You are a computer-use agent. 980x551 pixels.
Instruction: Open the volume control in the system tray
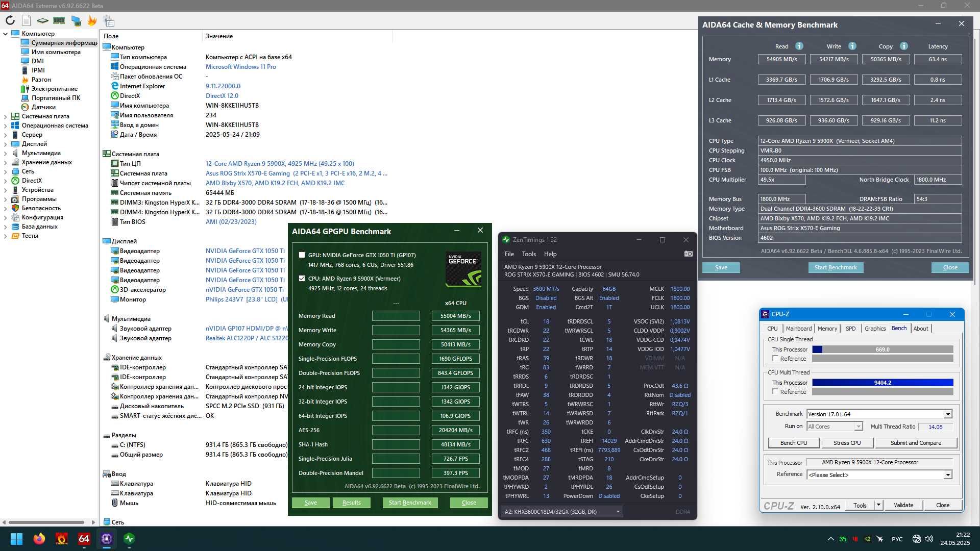pyautogui.click(x=929, y=539)
